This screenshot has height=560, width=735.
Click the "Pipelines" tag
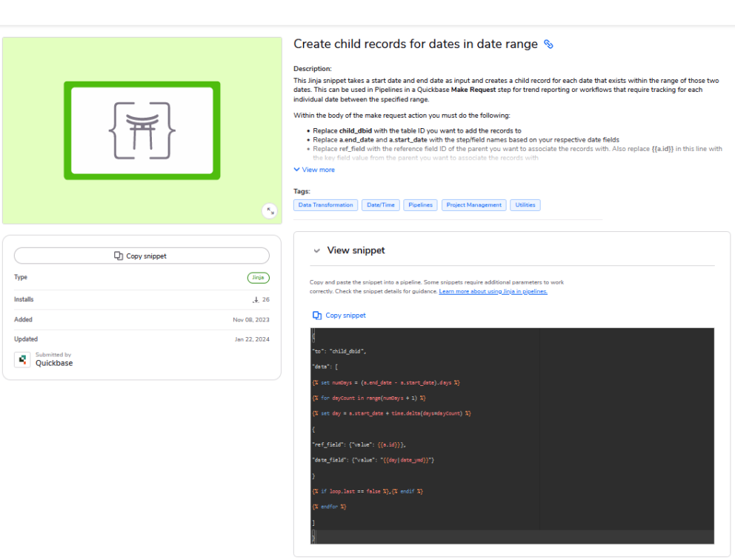click(x=420, y=204)
